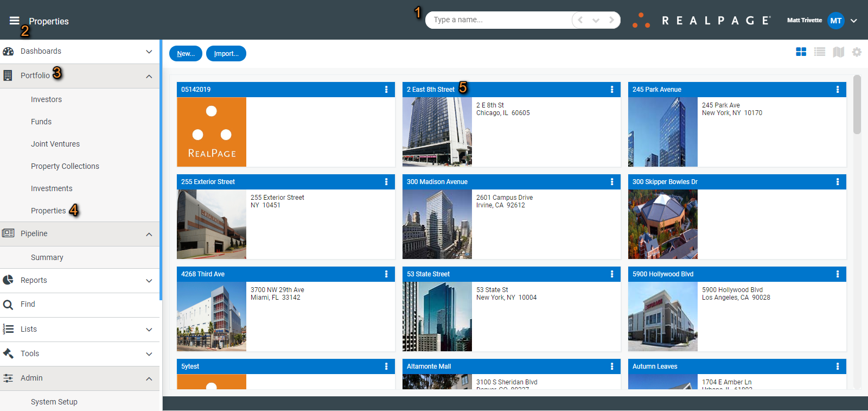This screenshot has width=868, height=411.
Task: Click the RealPage logo in header
Action: tap(701, 21)
